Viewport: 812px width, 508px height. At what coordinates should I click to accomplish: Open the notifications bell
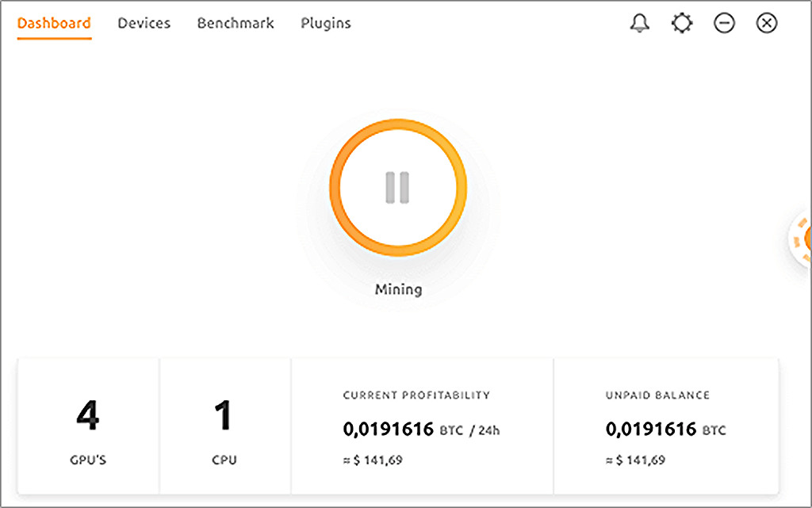click(x=639, y=24)
